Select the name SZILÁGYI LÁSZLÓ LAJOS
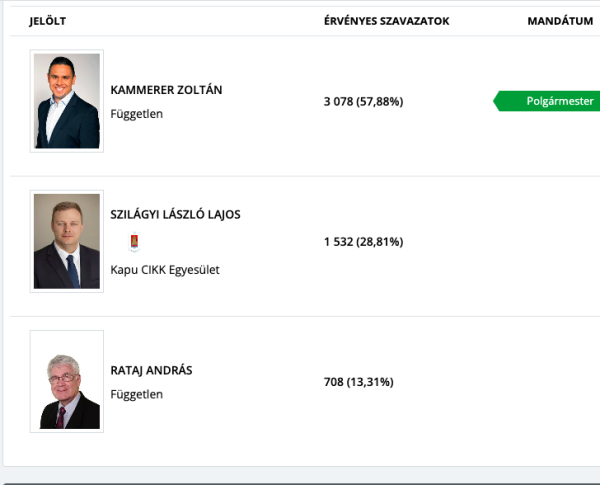The height and width of the screenshot is (485, 600). point(176,214)
